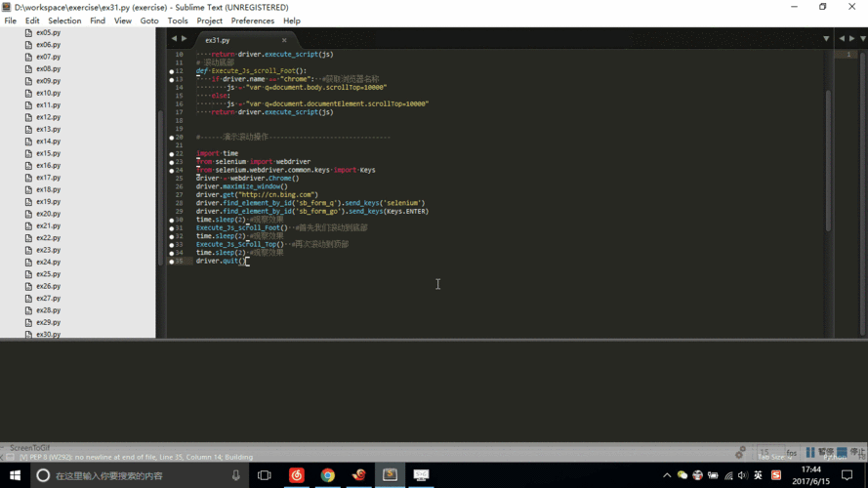Click the far-right panel left arrow

tap(842, 39)
